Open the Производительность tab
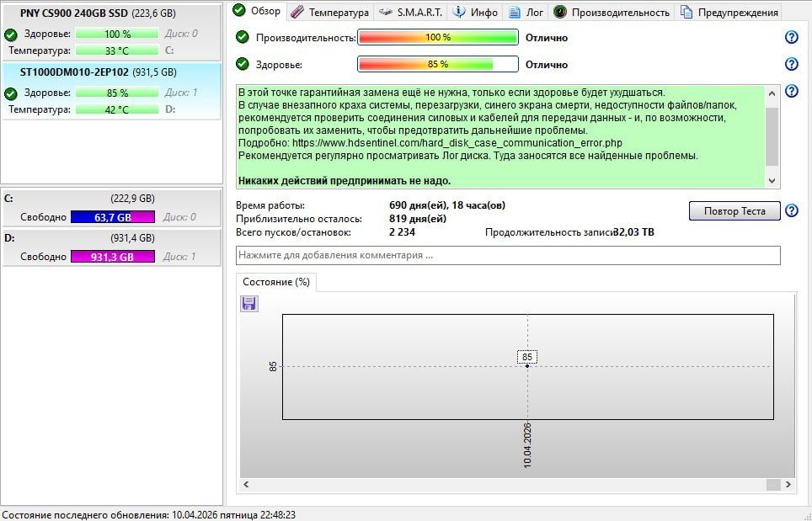Image resolution: width=812 pixels, height=521 pixels. 611,13
